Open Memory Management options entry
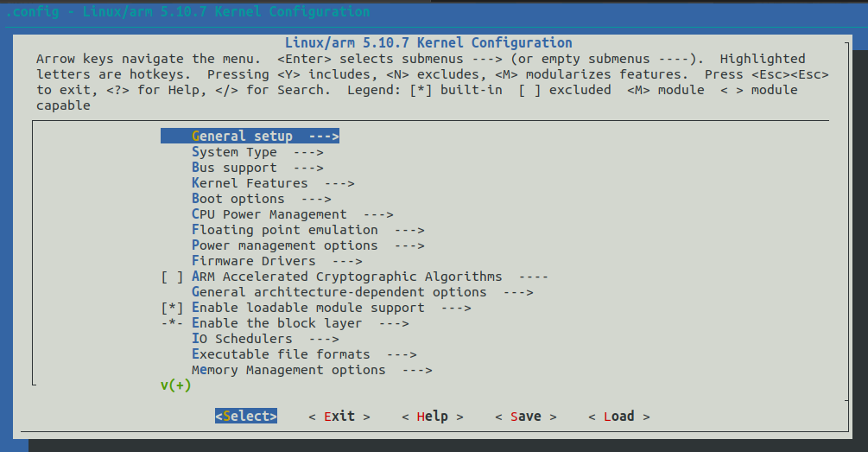868x452 pixels. (312, 370)
